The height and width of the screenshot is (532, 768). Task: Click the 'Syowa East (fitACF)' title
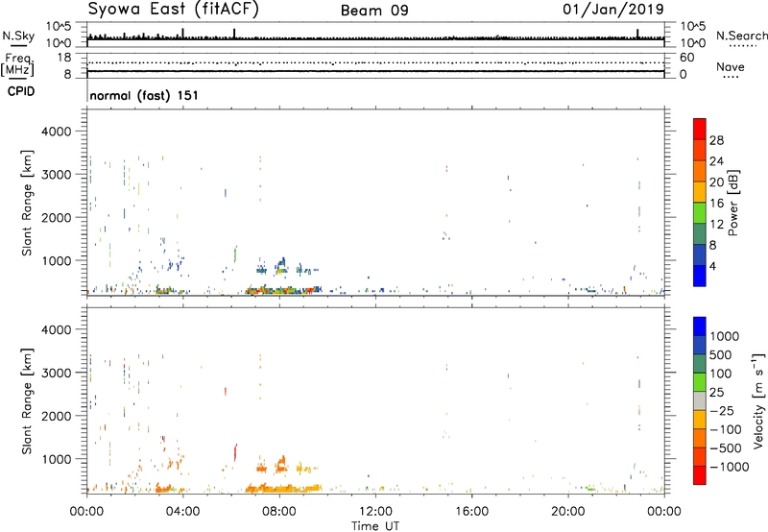tap(173, 10)
